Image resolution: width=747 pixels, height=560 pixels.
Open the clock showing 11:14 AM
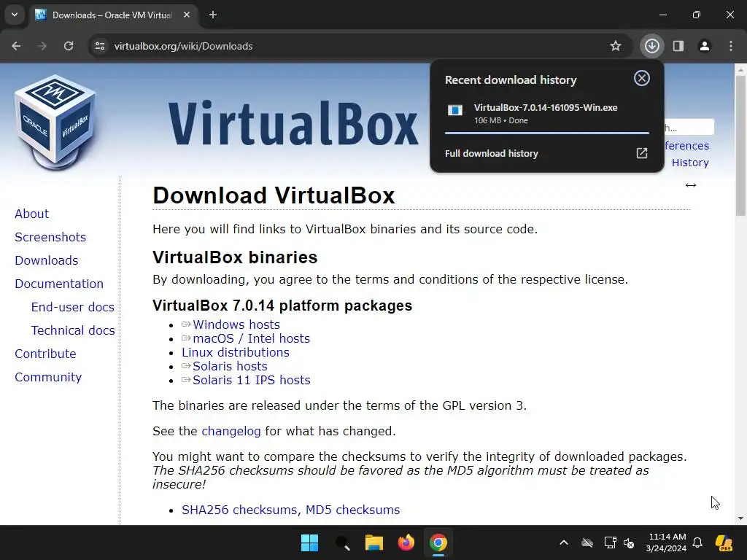666,542
